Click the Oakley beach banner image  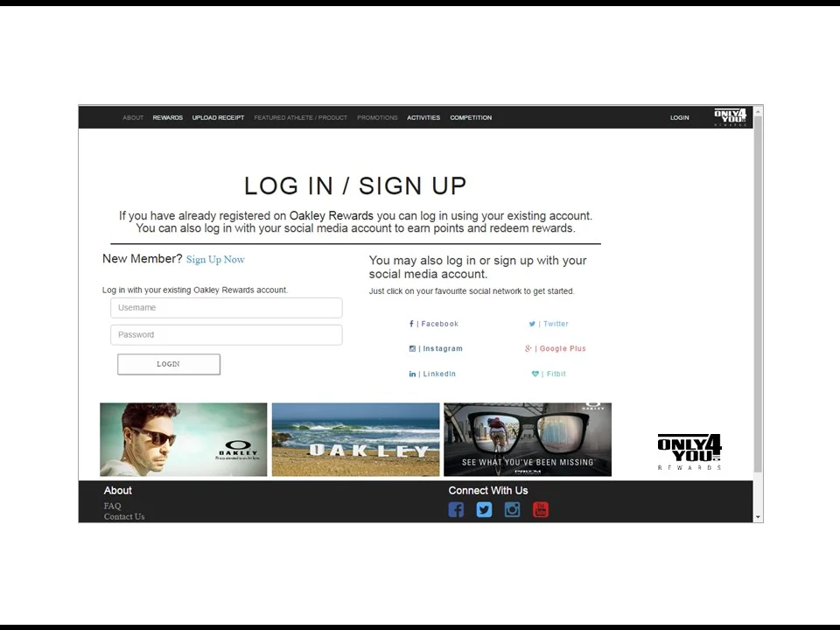tap(356, 439)
